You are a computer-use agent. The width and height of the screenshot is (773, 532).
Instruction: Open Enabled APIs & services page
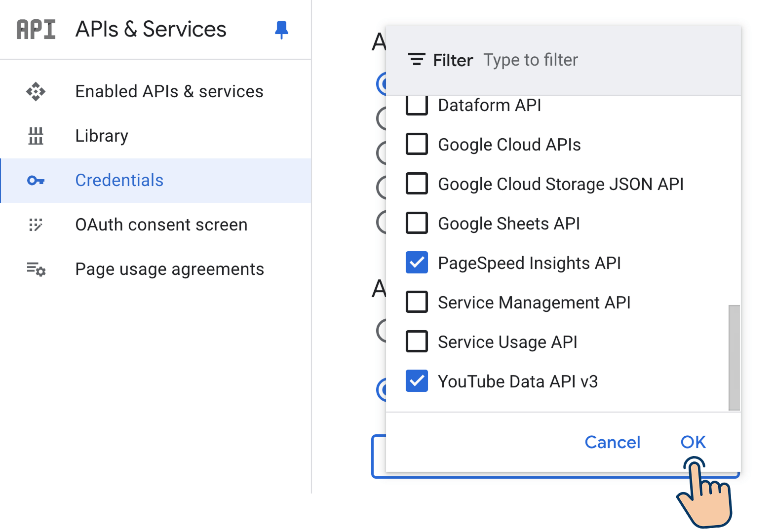point(155,92)
